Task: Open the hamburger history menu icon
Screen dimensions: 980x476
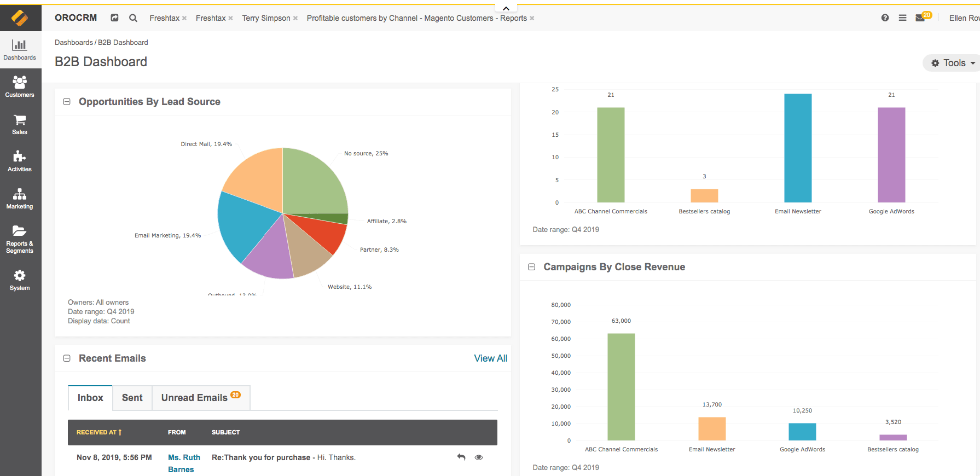Action: click(x=902, y=18)
